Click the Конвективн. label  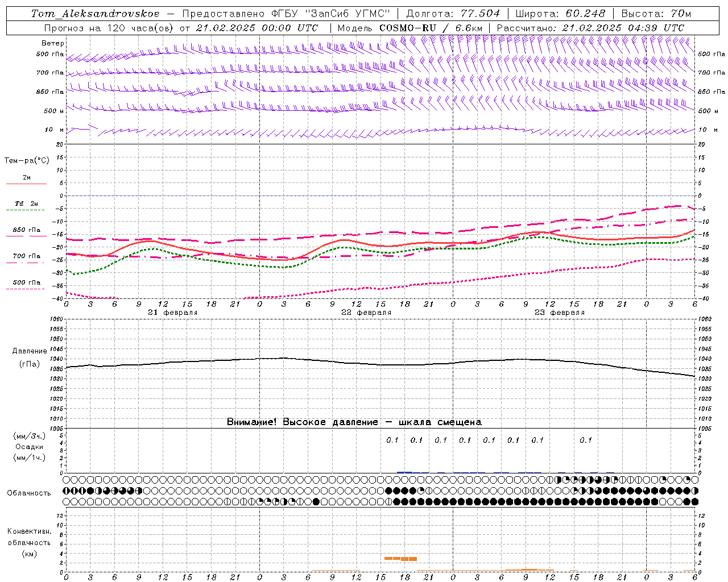[29, 531]
